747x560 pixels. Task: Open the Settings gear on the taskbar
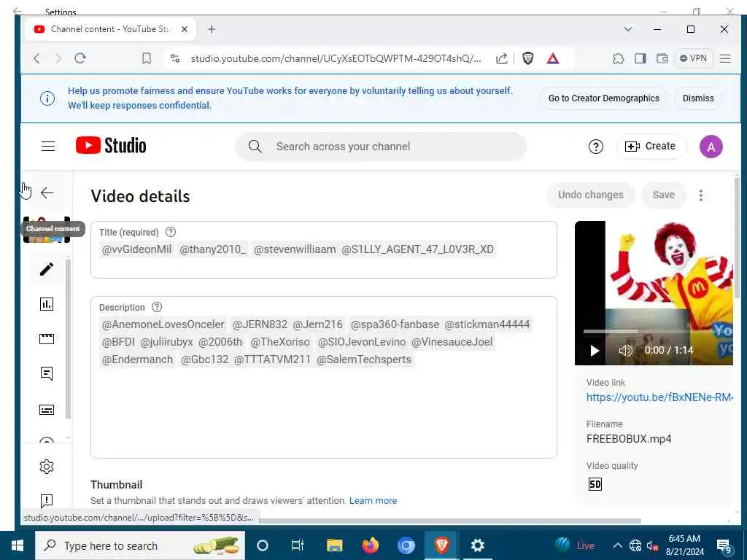[477, 545]
